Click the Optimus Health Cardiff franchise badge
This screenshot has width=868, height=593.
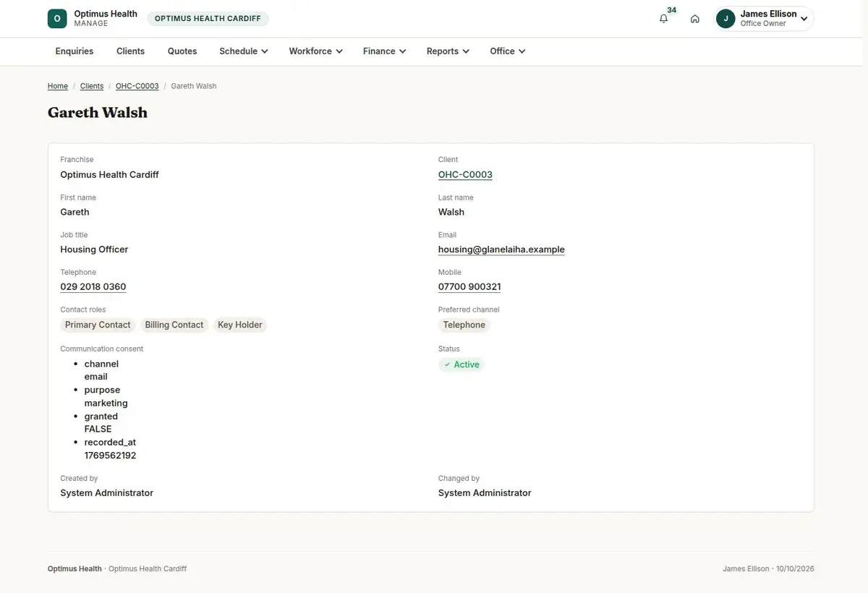click(208, 19)
